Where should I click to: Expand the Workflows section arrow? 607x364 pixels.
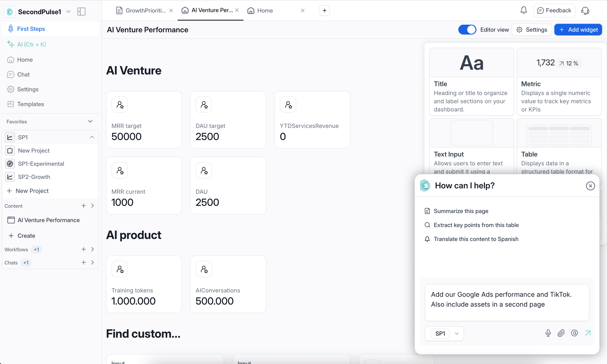[93, 249]
